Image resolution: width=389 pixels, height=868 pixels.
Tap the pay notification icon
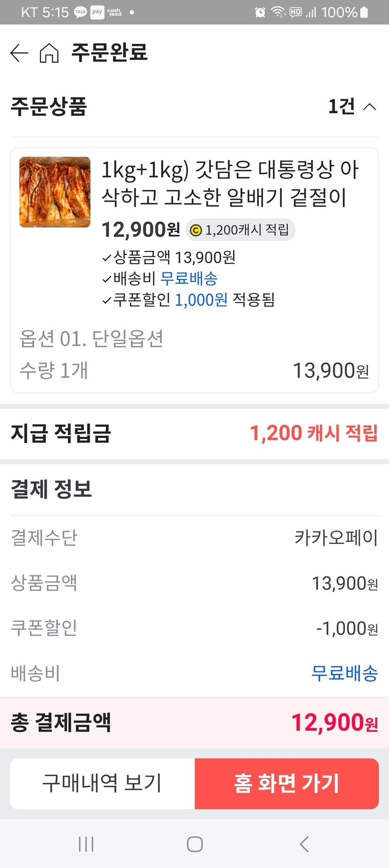pyautogui.click(x=97, y=12)
